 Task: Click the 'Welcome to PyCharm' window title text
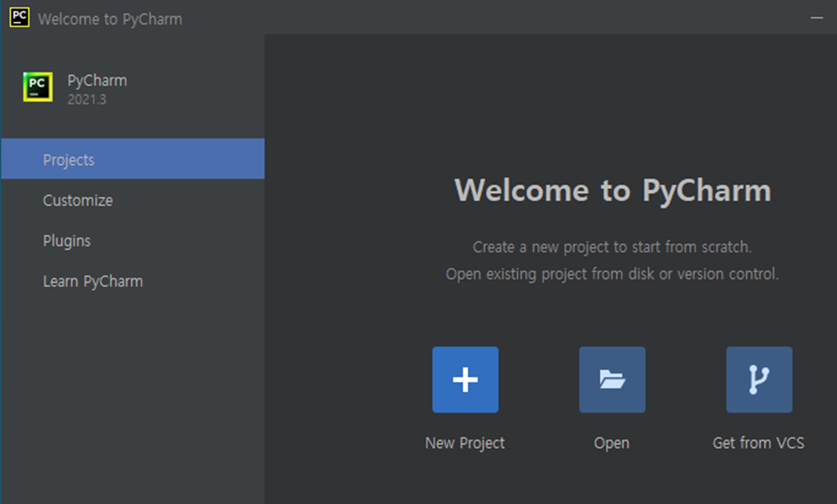pyautogui.click(x=110, y=19)
